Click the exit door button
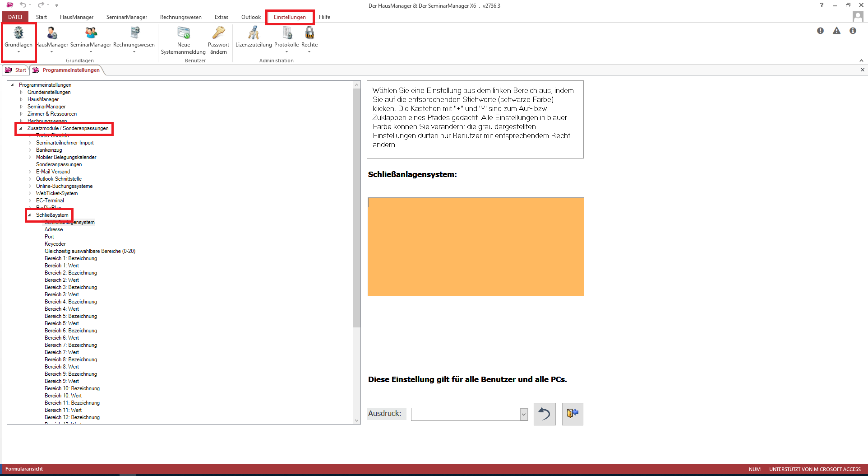This screenshot has height=476, width=868. [x=573, y=414]
